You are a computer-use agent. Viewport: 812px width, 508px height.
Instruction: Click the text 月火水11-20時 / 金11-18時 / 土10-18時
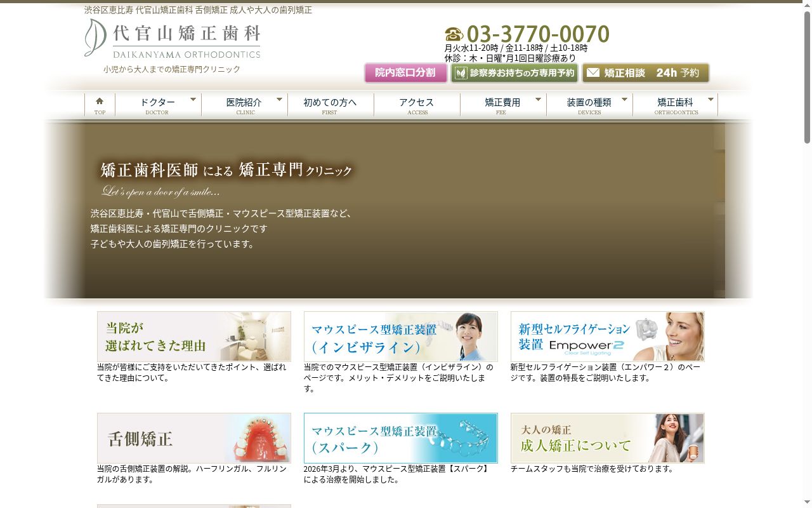[516, 48]
